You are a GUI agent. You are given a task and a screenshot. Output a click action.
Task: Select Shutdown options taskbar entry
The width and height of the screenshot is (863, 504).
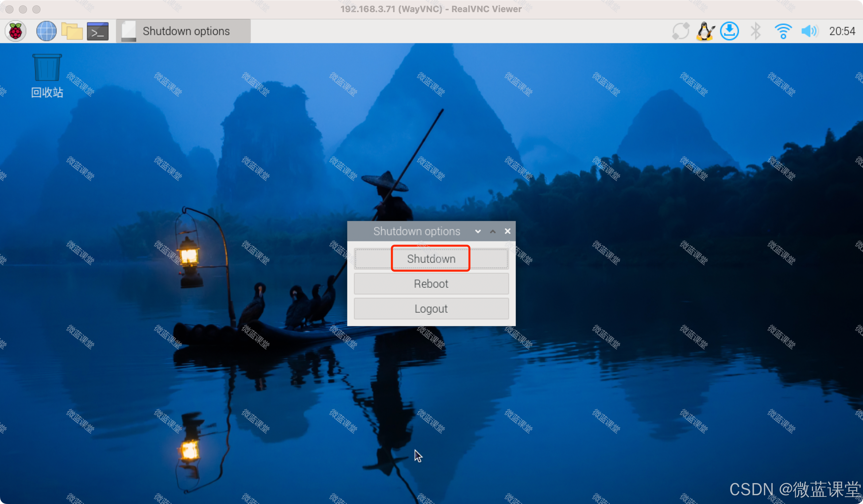pyautogui.click(x=184, y=31)
